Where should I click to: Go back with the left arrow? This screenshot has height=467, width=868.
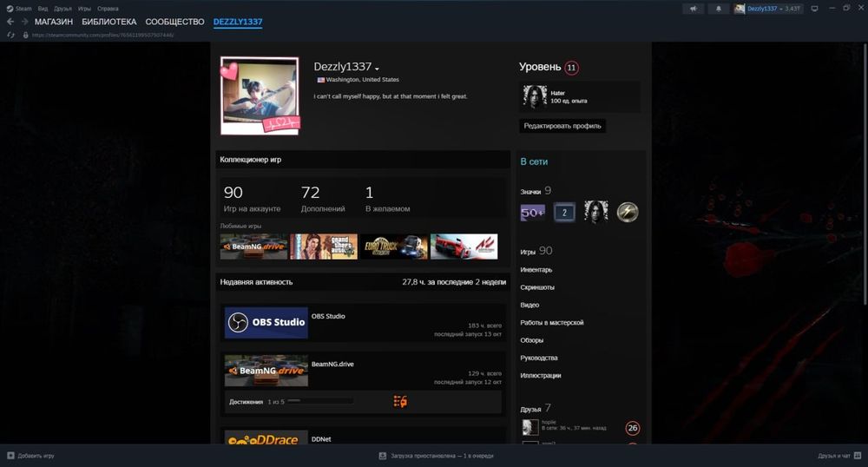[10, 22]
